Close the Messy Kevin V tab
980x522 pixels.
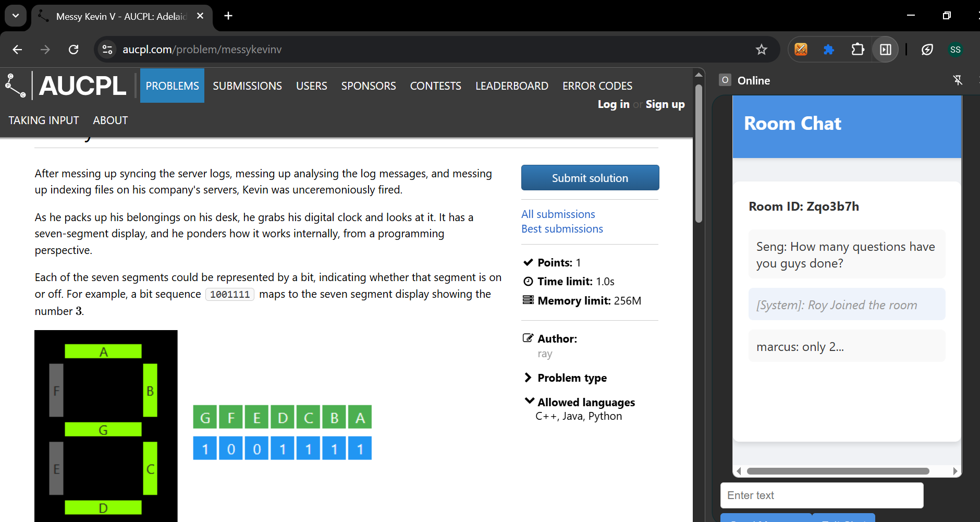coord(200,16)
